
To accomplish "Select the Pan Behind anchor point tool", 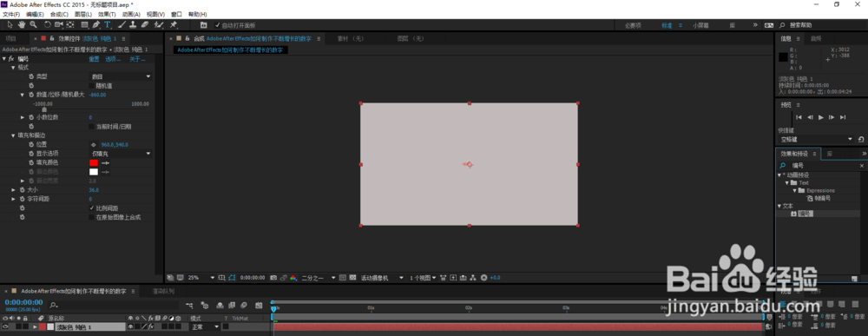I will (x=70, y=25).
